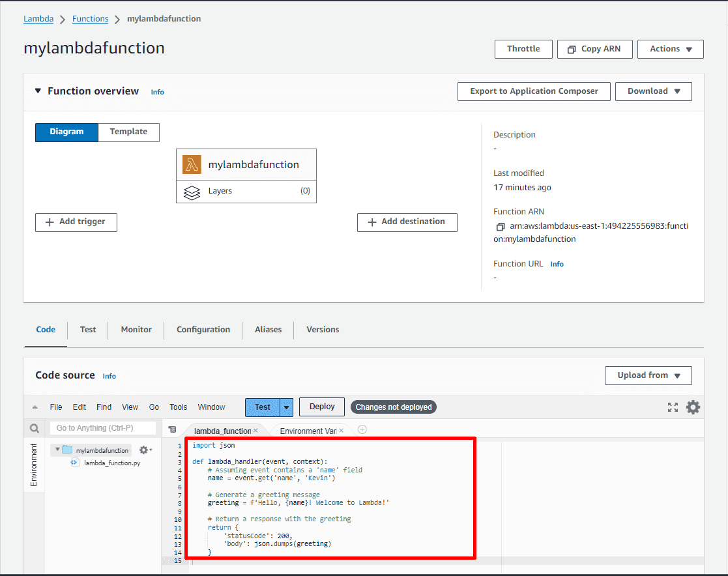Viewport: 728px width, 576px height.
Task: Select lambda_function.py in file tree
Action: 112,463
